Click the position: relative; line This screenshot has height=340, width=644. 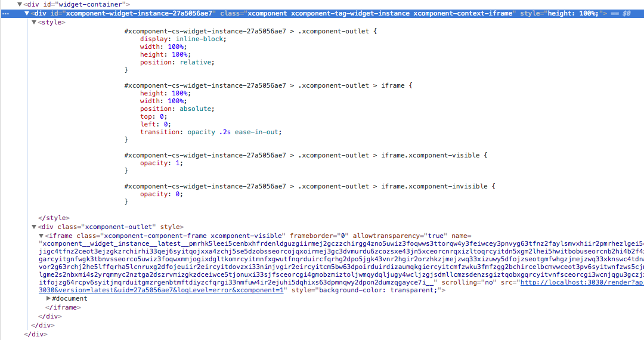click(177, 63)
